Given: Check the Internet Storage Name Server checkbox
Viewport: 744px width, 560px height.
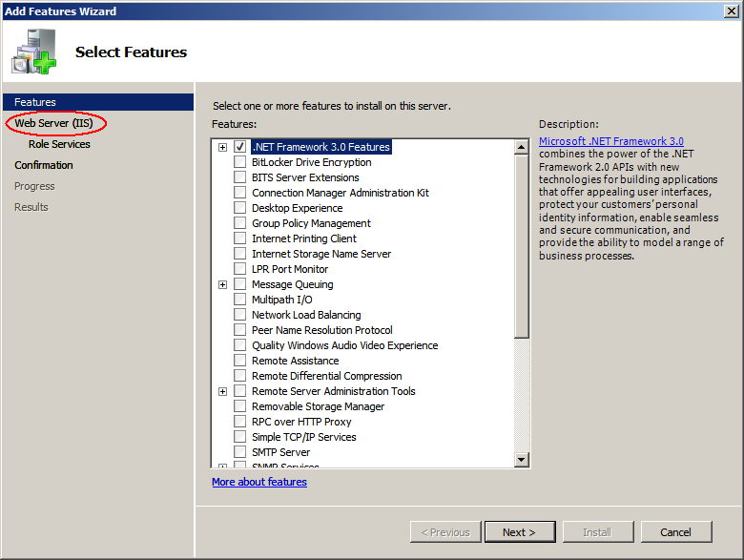Looking at the screenshot, I should click(240, 254).
